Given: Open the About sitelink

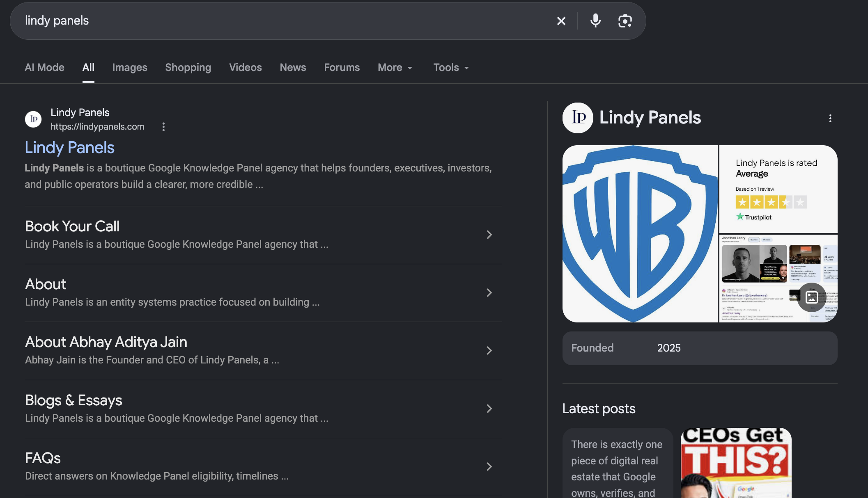Looking at the screenshot, I should 46,284.
